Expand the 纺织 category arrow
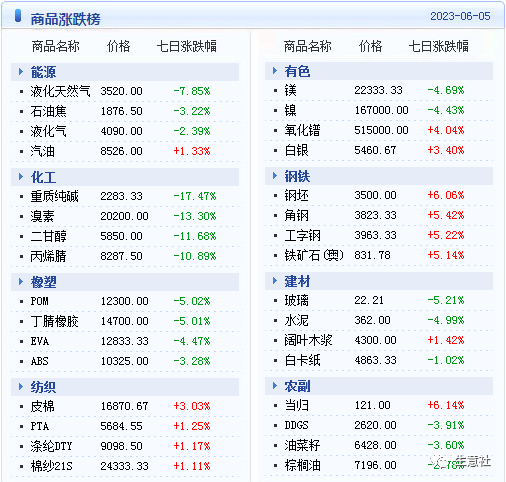The width and height of the screenshot is (506, 482). [x=21, y=387]
